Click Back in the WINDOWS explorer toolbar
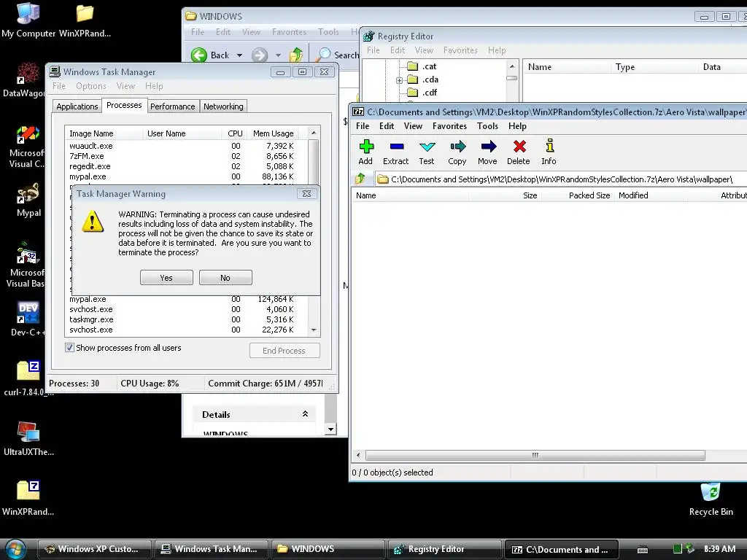The image size is (747, 560). point(211,55)
